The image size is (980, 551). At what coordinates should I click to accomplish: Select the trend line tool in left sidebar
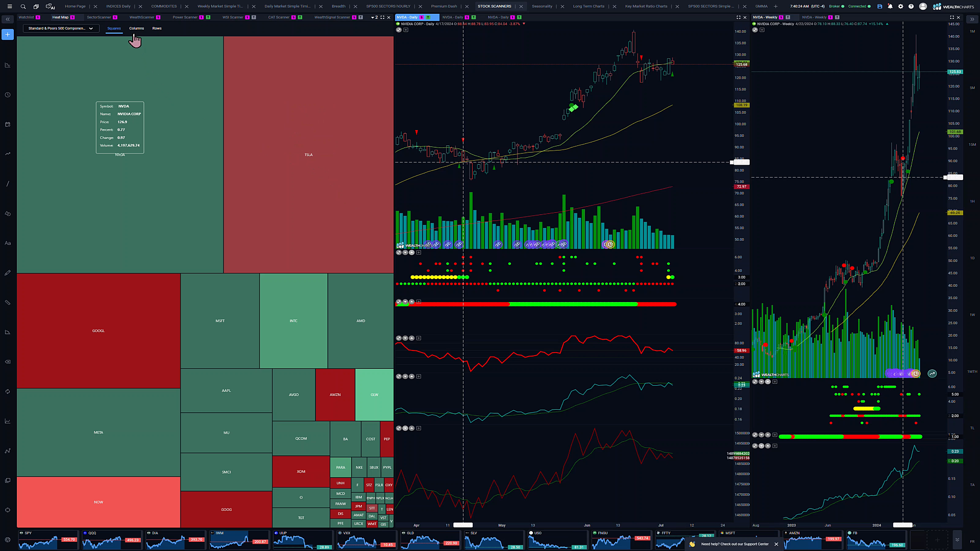[x=8, y=184]
